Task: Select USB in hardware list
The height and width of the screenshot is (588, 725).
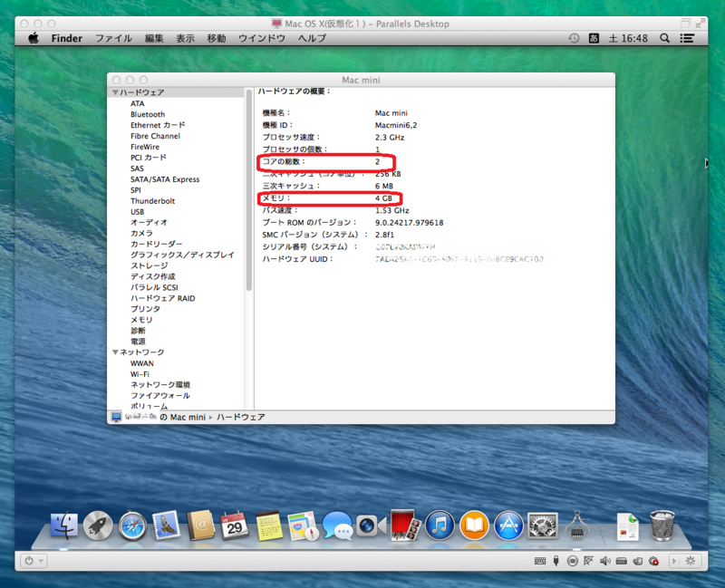Action: [x=138, y=212]
